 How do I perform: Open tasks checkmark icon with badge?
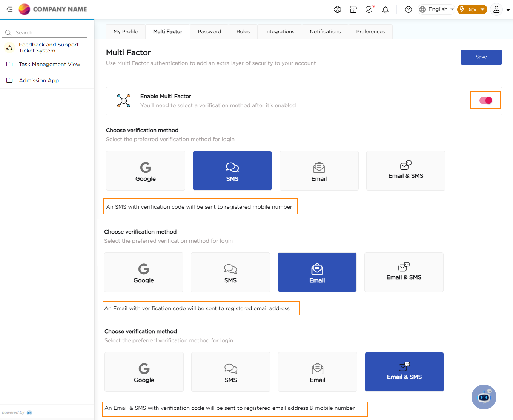[369, 9]
